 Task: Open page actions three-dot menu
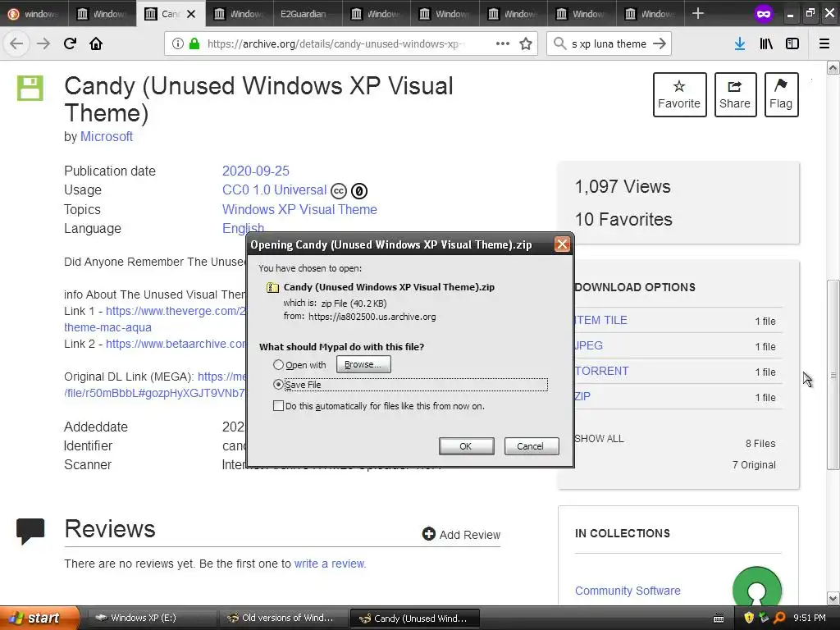pyautogui.click(x=503, y=43)
